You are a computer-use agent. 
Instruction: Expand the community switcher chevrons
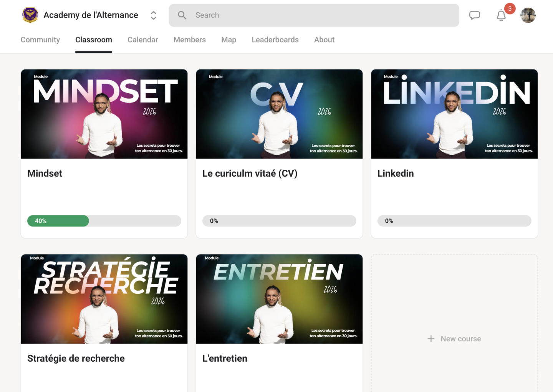coord(153,15)
